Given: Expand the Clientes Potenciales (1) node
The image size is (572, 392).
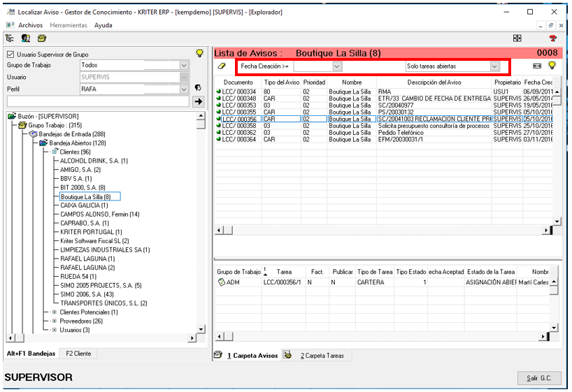Looking at the screenshot, I should tap(55, 312).
